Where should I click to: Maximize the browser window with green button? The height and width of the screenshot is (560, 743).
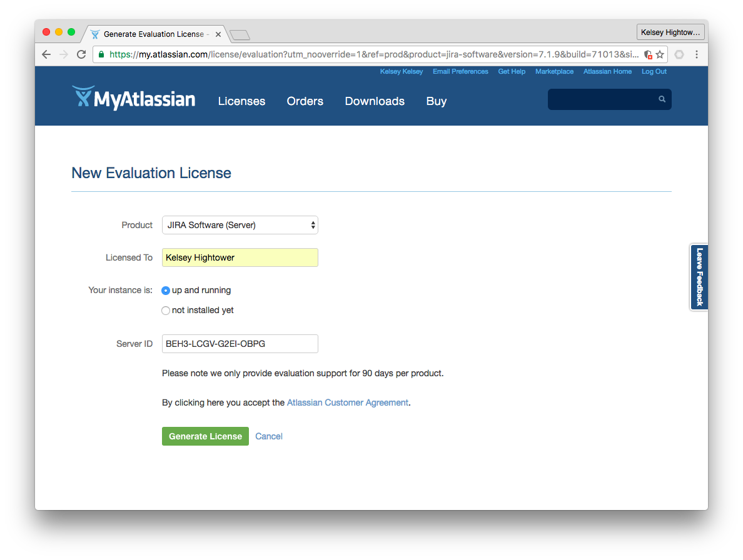click(x=71, y=32)
